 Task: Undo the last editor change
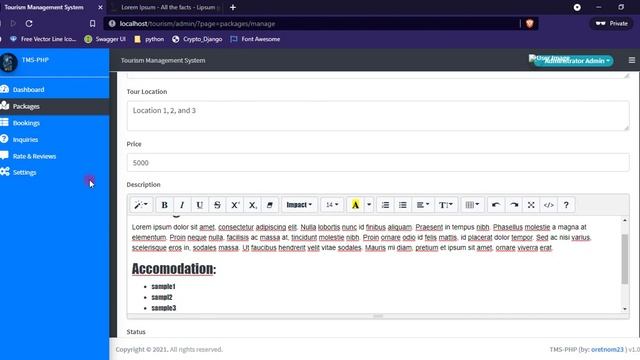point(496,205)
